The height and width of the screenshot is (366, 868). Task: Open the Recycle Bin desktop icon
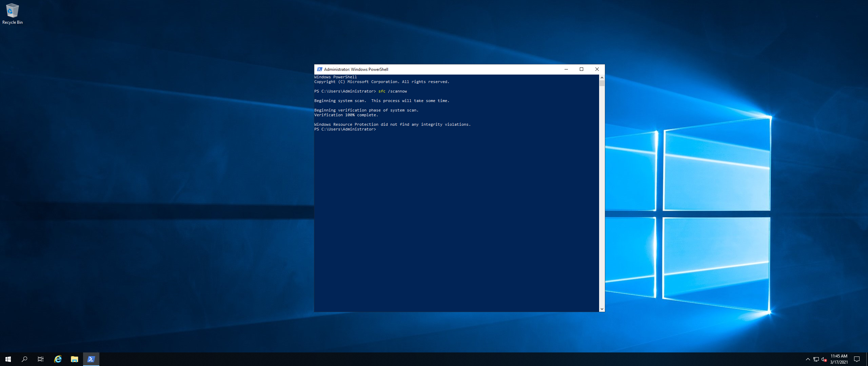pyautogui.click(x=12, y=14)
